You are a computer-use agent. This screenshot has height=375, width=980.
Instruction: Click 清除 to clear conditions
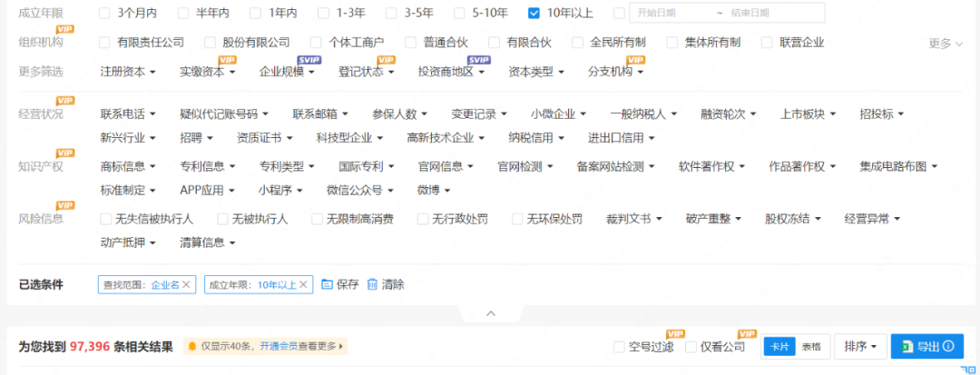pyautogui.click(x=386, y=284)
